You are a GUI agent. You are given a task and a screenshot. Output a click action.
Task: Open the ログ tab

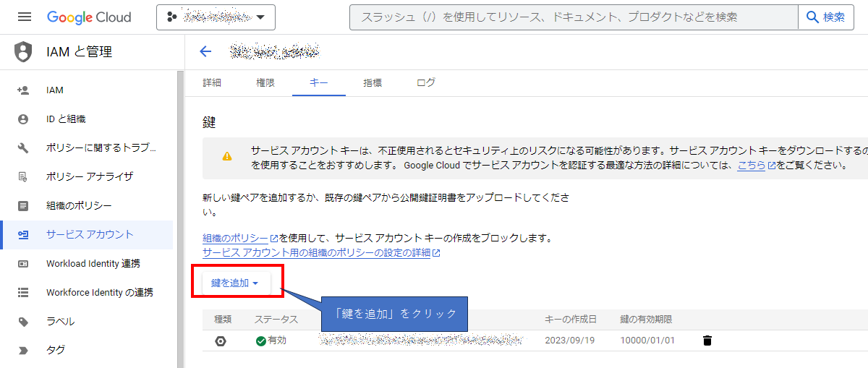(426, 82)
